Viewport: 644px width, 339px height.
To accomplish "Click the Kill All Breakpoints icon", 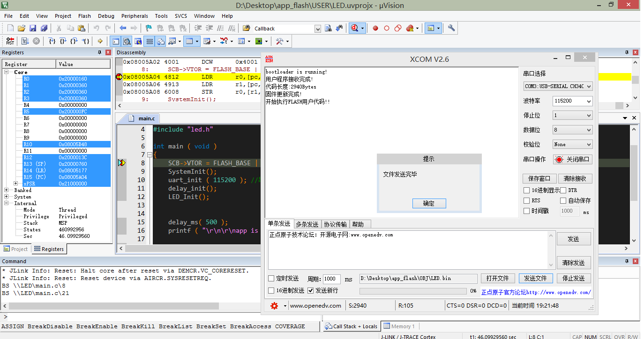I will coord(410,28).
